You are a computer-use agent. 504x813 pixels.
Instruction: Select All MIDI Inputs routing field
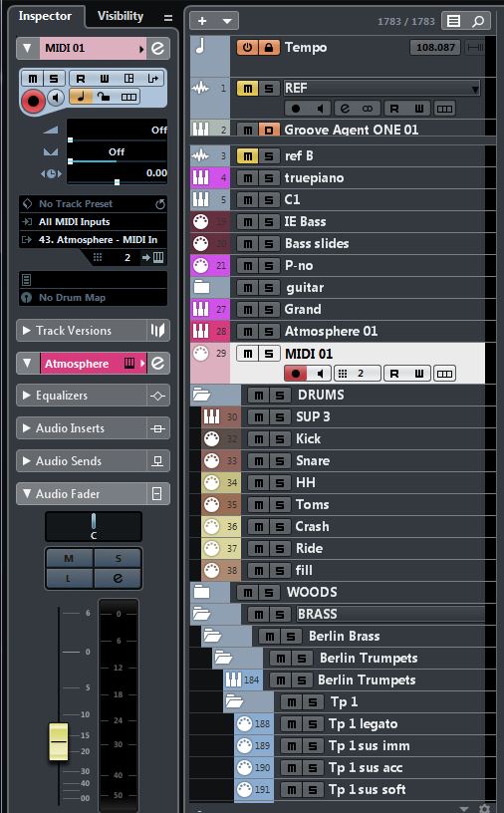[94, 222]
